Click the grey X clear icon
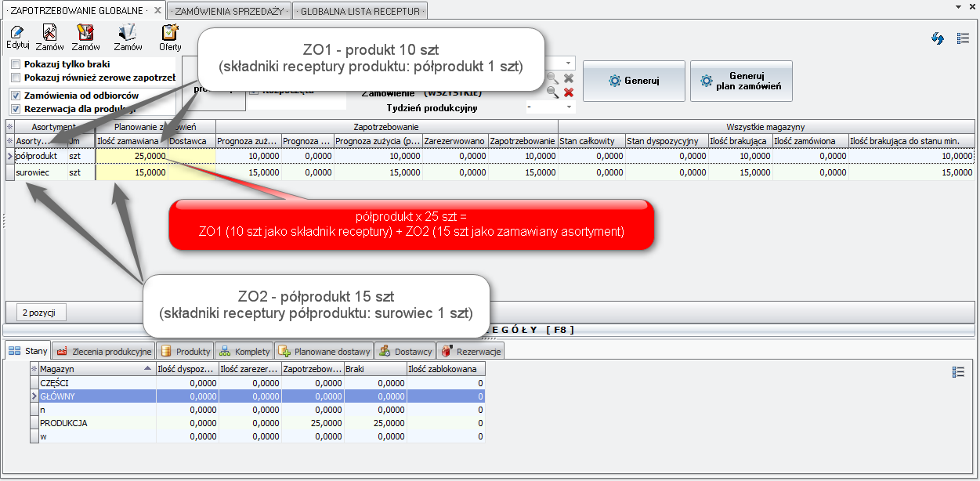Image resolution: width=980 pixels, height=481 pixels. tap(569, 78)
